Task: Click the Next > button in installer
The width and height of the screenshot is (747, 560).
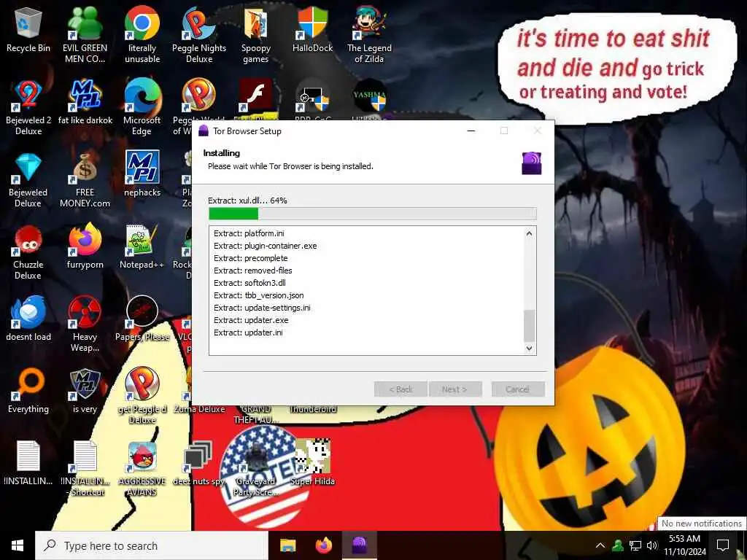Action: tap(455, 389)
